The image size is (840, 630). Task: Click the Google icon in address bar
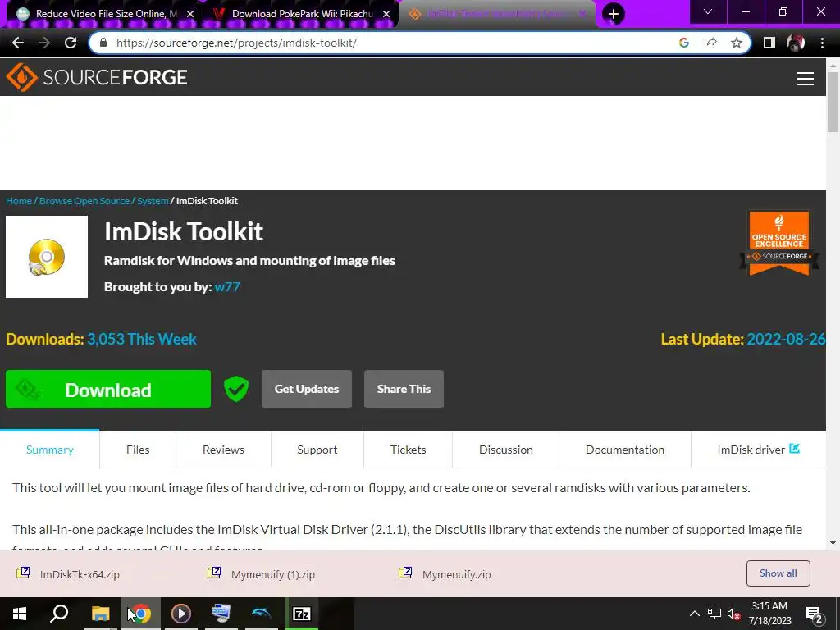pyautogui.click(x=683, y=43)
